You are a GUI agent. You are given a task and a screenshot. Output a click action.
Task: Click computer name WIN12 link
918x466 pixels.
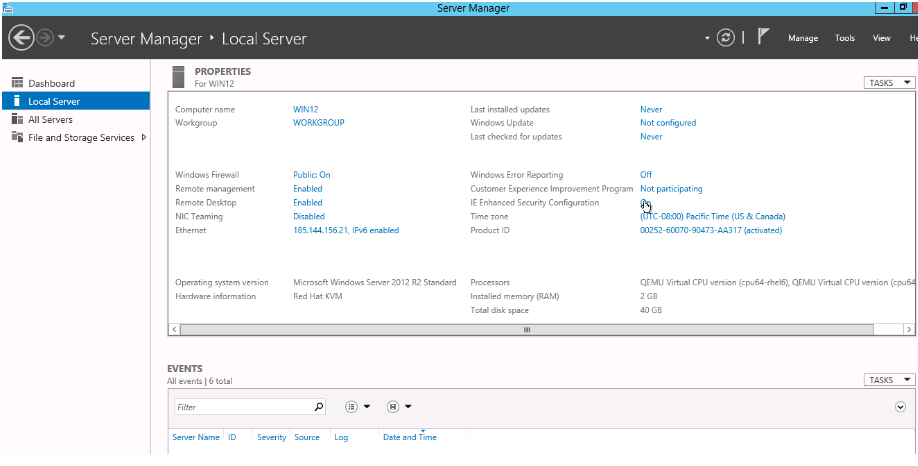[x=306, y=109]
